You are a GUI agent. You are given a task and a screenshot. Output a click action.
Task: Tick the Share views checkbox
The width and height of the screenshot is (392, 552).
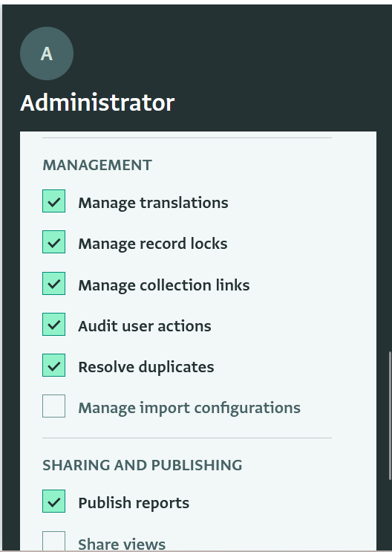pyautogui.click(x=54, y=541)
